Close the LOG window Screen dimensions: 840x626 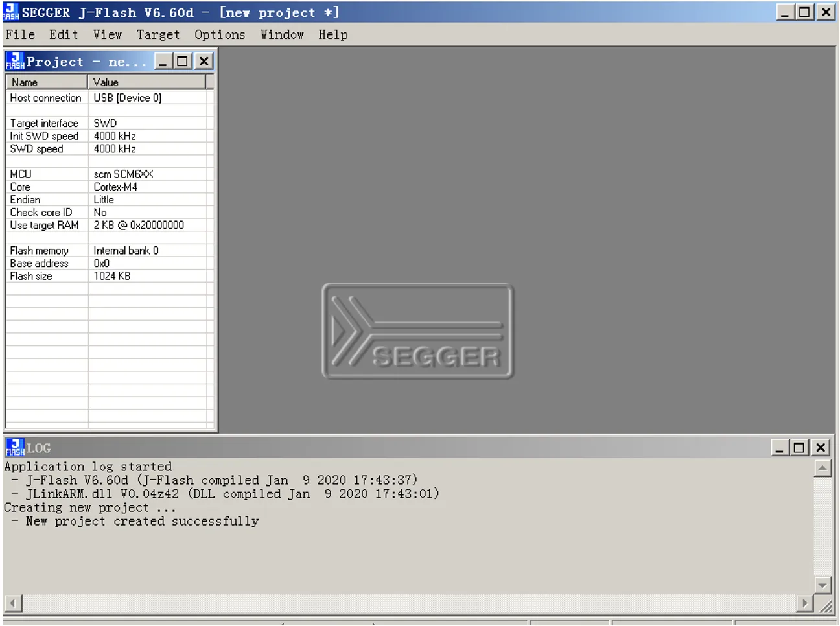pyautogui.click(x=821, y=447)
